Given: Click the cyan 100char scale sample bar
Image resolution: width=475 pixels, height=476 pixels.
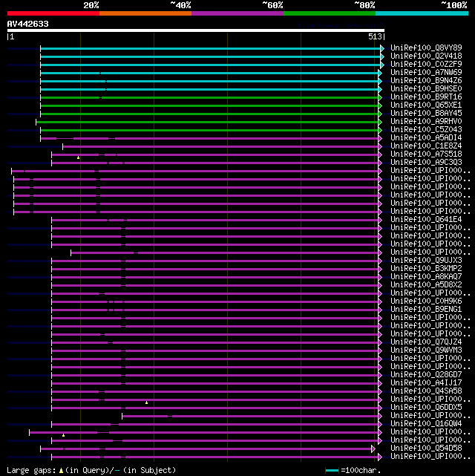Looking at the screenshot, I should (x=332, y=471).
